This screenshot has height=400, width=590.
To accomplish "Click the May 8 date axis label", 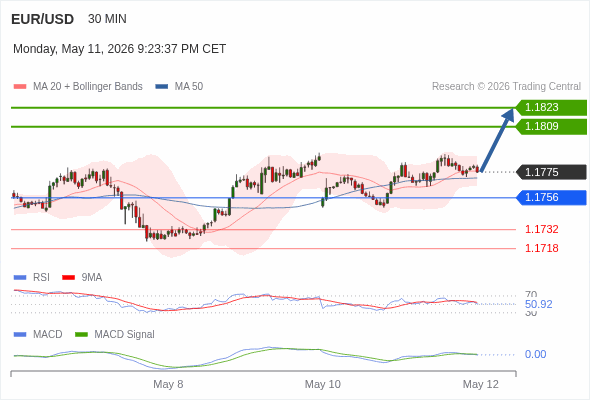I will pyautogui.click(x=168, y=384).
